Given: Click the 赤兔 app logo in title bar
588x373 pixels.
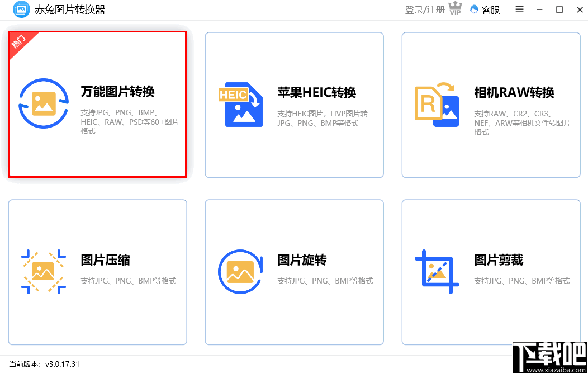Looking at the screenshot, I should tap(20, 10).
